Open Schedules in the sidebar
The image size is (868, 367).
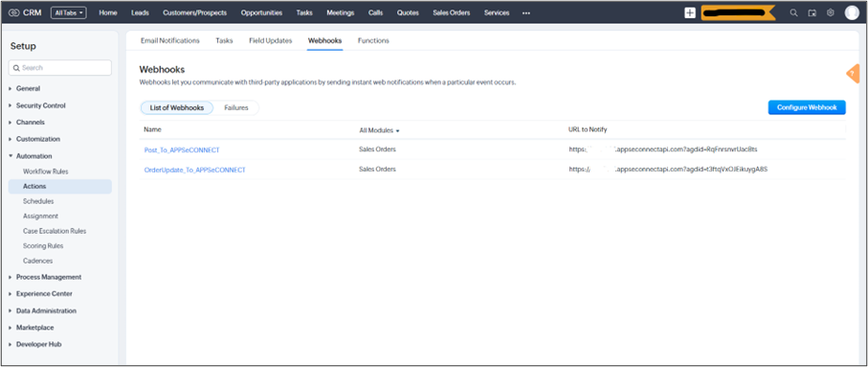[x=38, y=201]
